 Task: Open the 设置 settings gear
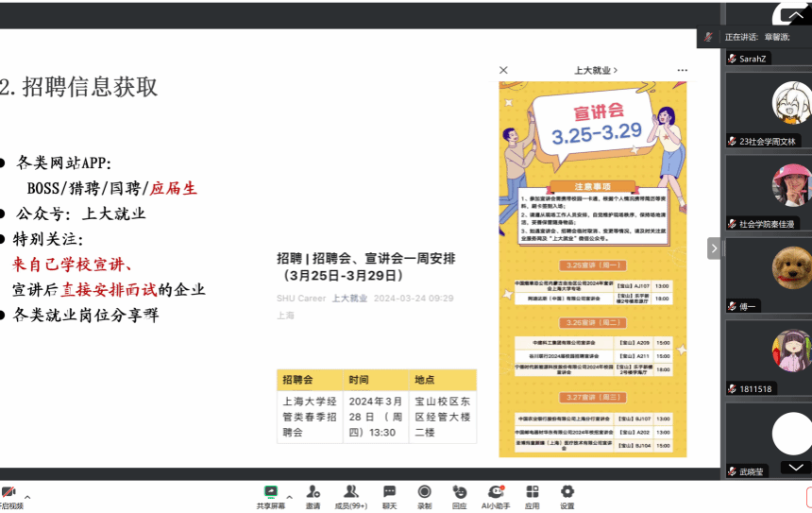(x=567, y=492)
